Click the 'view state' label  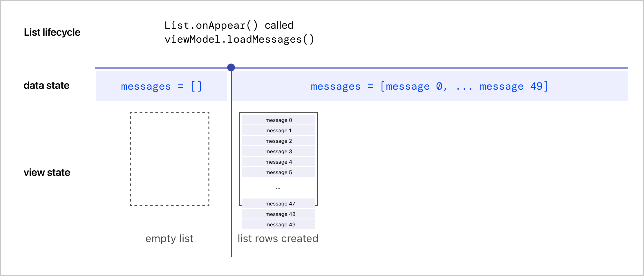(x=47, y=173)
